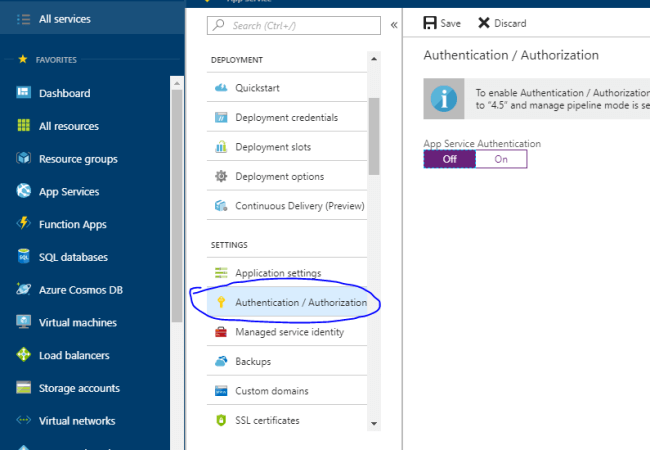650x450 pixels.
Task: Open Storage accounts from favorites
Action: [x=79, y=388]
